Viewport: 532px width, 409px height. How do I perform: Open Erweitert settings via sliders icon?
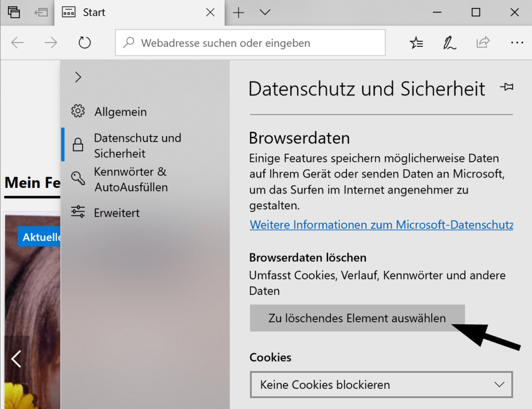77,212
